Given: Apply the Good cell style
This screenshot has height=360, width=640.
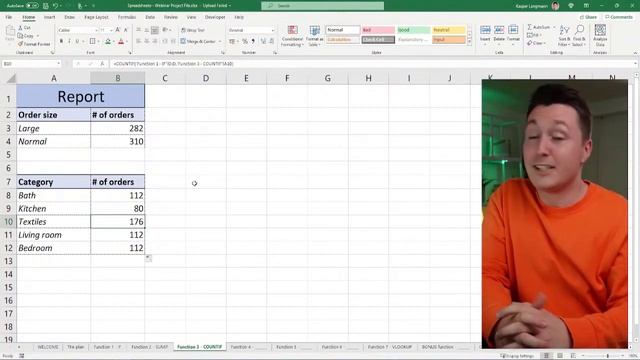Looking at the screenshot, I should click(x=413, y=30).
